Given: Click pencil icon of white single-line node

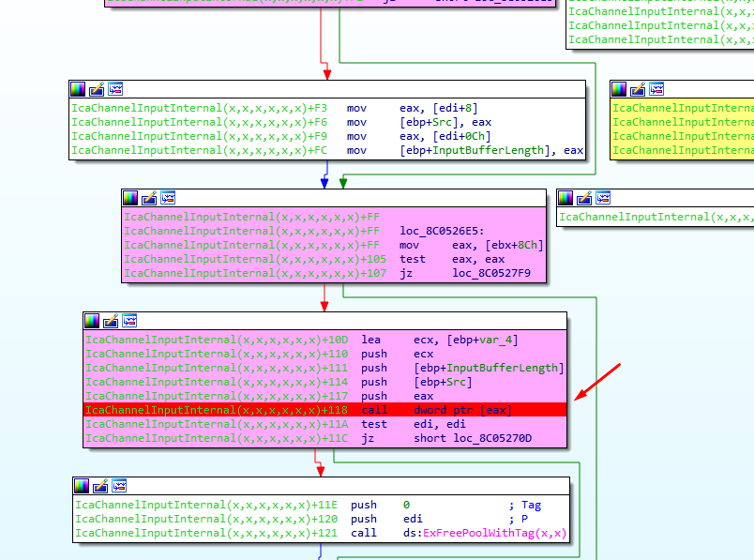Looking at the screenshot, I should [584, 198].
